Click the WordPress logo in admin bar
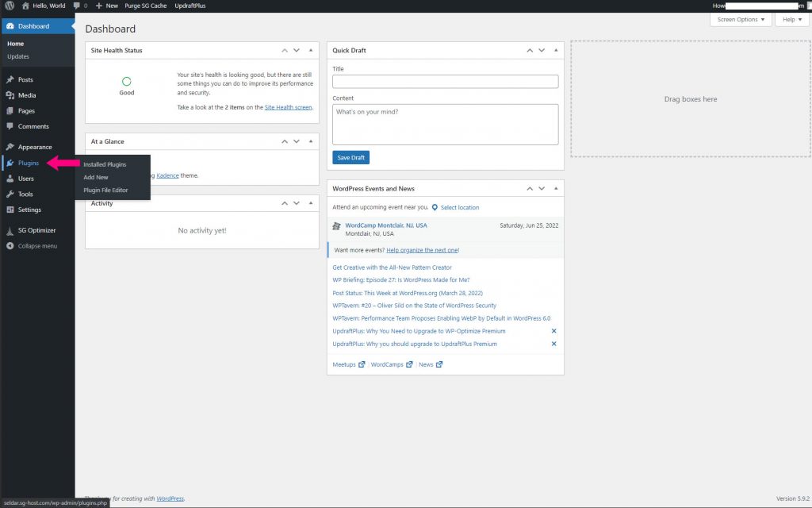 pyautogui.click(x=10, y=6)
